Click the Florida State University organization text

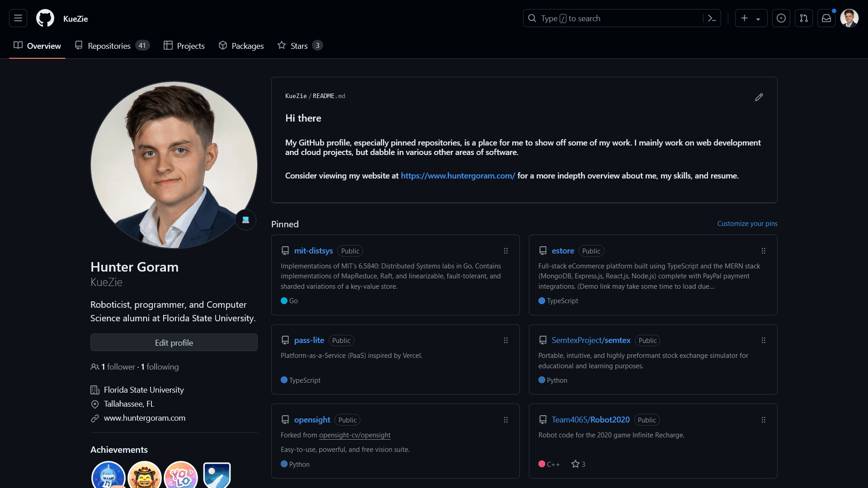coord(144,390)
